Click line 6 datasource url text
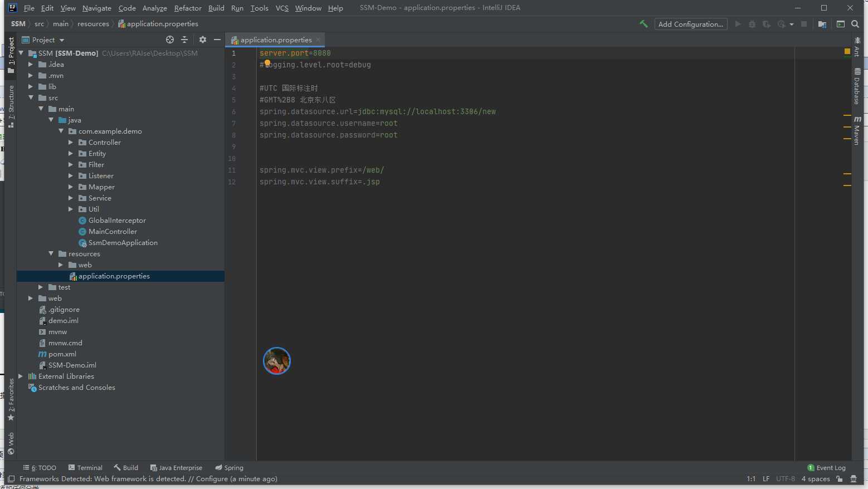Screen dimensions: 868x489 tap(378, 111)
